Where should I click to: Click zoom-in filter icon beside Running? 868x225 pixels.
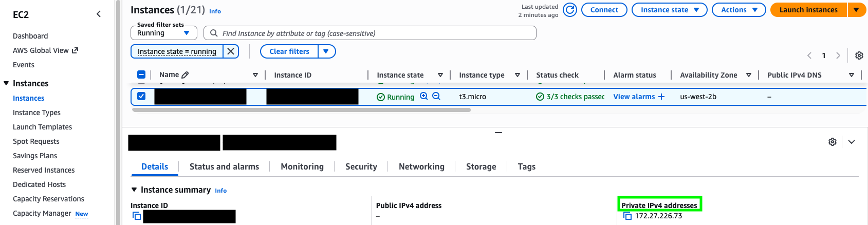point(424,96)
